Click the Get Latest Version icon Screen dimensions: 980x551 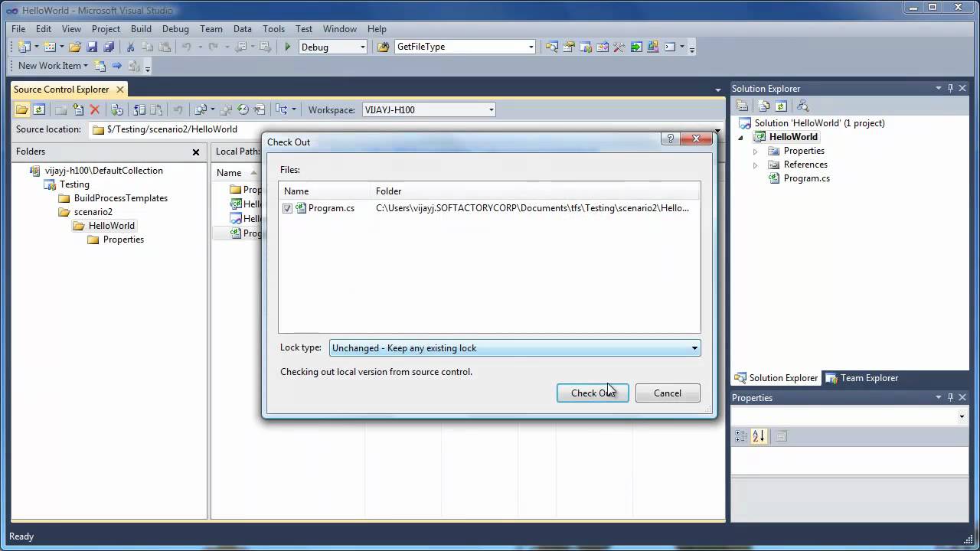[117, 109]
